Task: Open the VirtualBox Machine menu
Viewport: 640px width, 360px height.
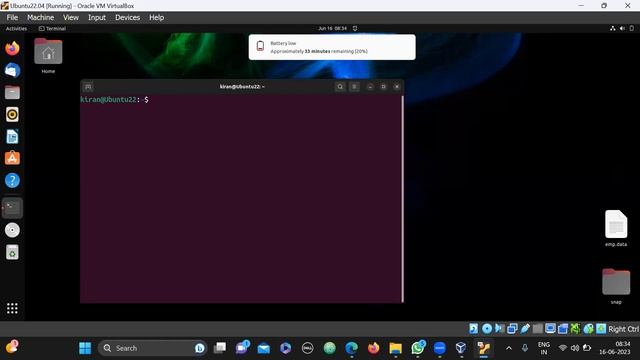Action: (x=40, y=18)
